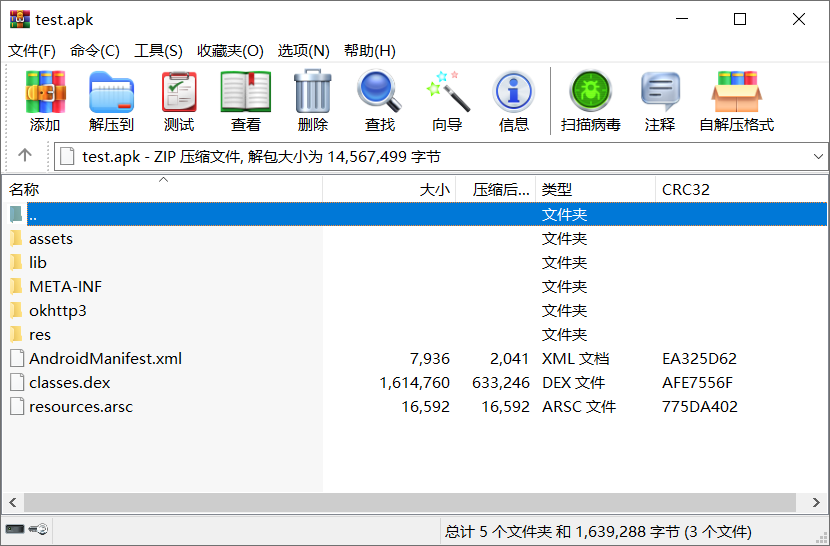Click the SFX (自解压格式) box icon
The image size is (830, 546).
tap(736, 92)
